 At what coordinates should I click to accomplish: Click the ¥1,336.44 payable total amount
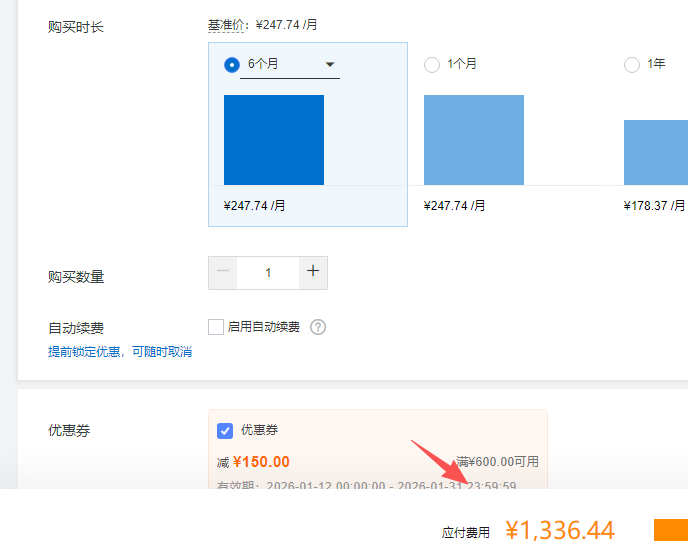[559, 530]
